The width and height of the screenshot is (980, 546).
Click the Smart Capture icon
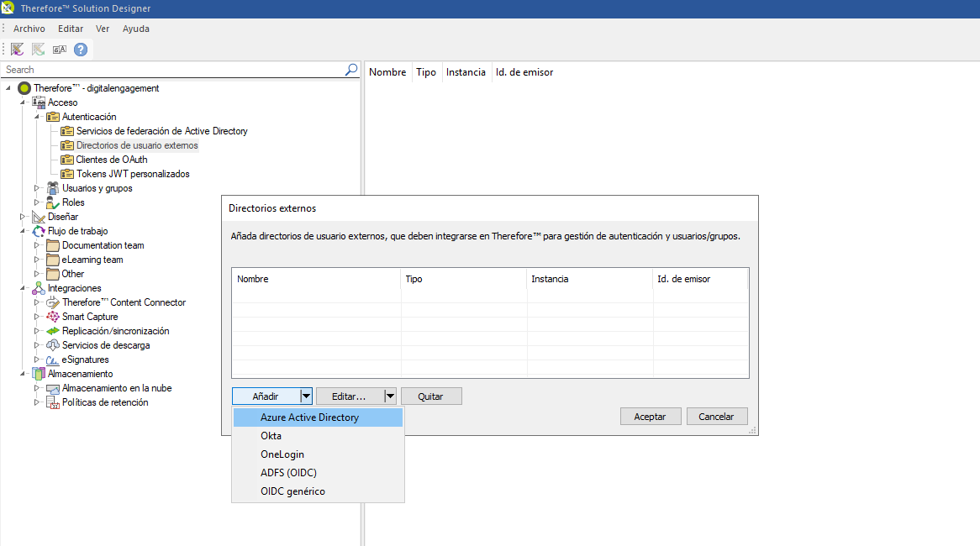point(53,317)
